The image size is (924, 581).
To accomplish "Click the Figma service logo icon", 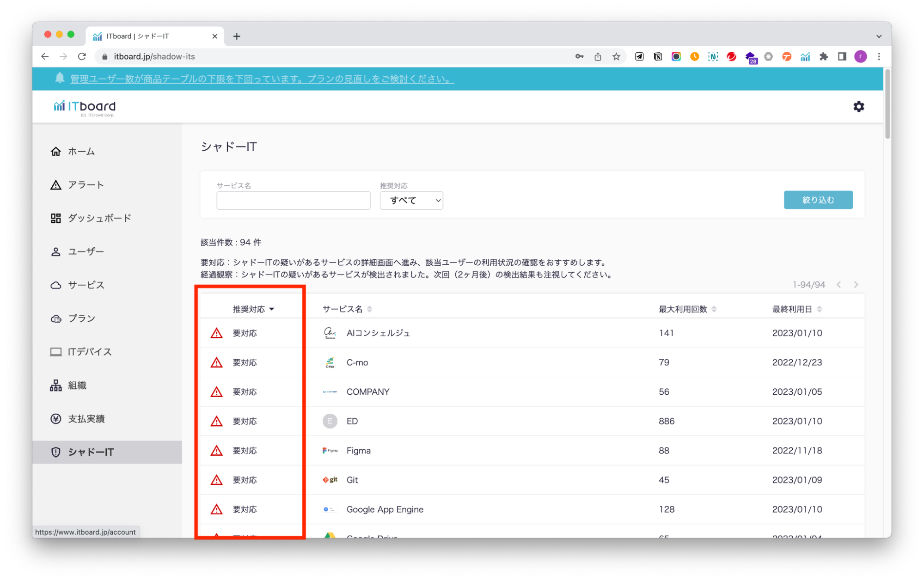I will click(x=330, y=450).
